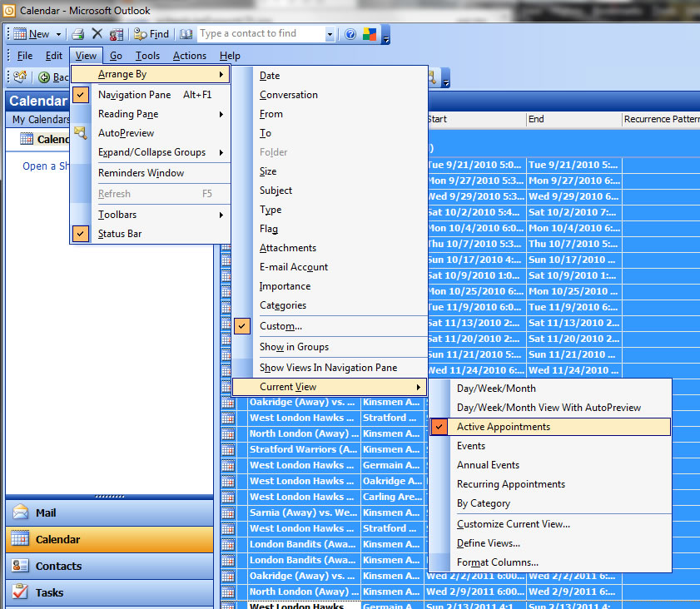
Task: Choose the Recurring Appointments view
Action: 550,484
